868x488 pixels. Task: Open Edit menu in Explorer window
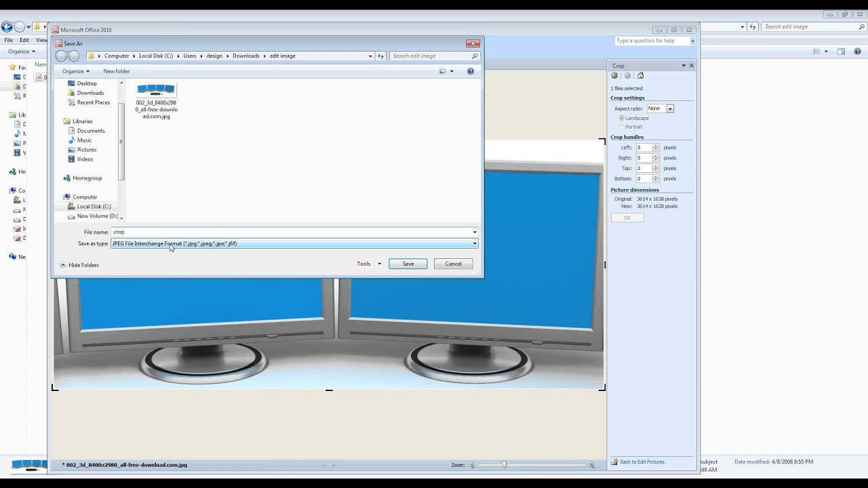(24, 40)
